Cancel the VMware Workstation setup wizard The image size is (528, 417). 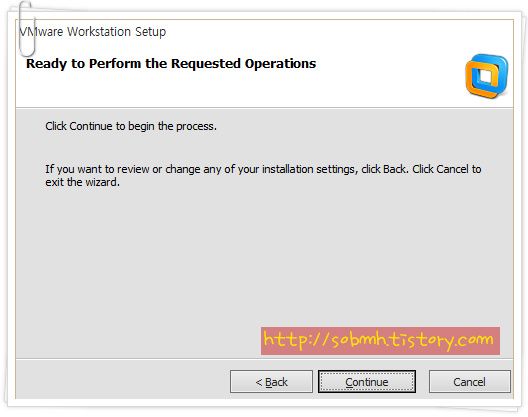470,382
